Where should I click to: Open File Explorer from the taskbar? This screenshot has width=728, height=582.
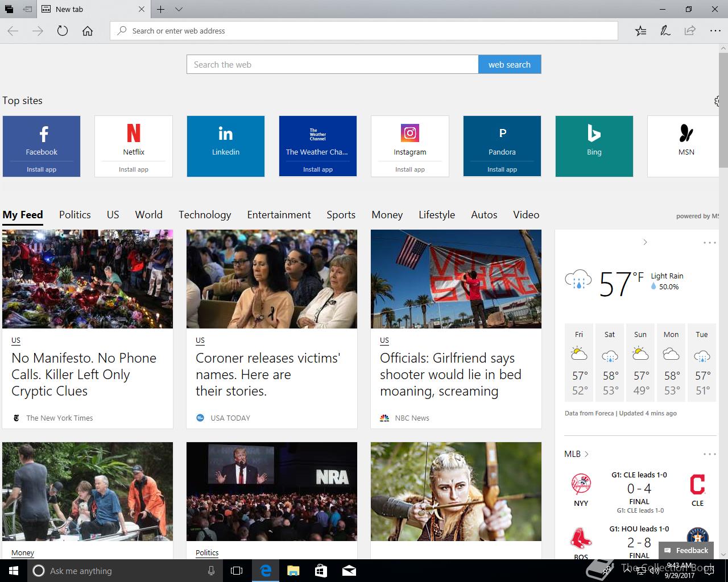[293, 571]
